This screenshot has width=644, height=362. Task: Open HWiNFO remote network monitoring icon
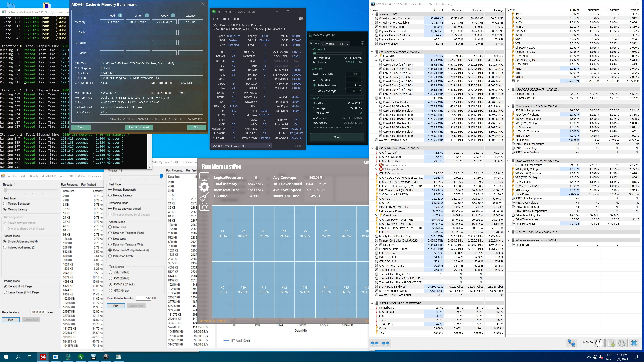pyautogui.click(x=571, y=343)
